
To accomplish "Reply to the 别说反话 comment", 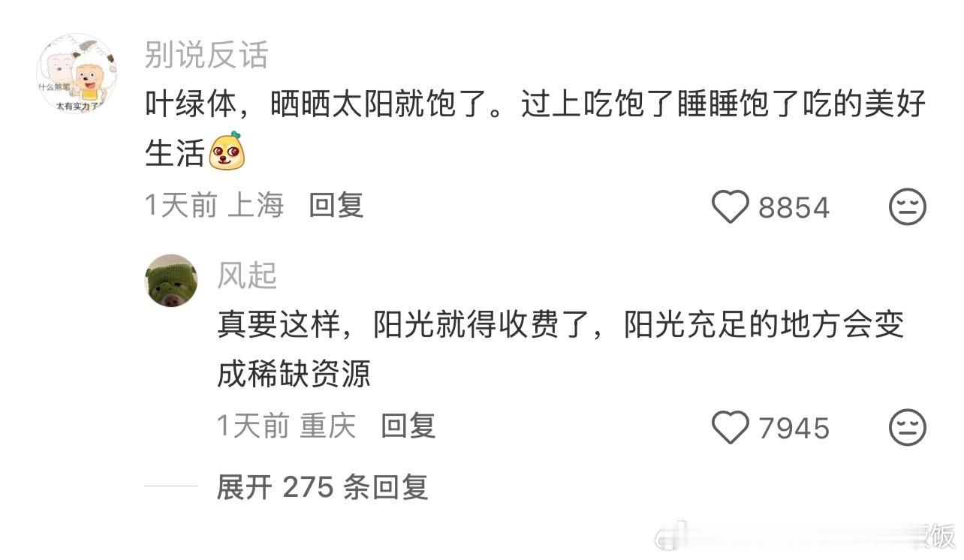I will click(x=336, y=205).
